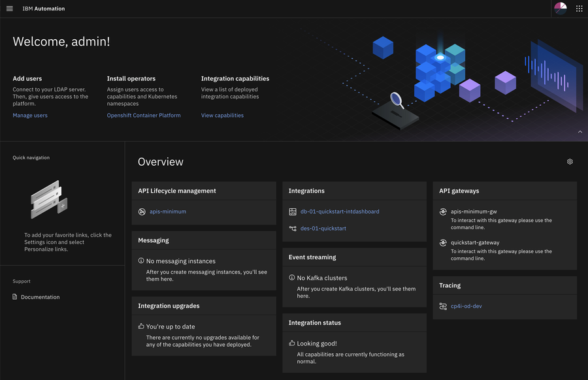Image resolution: width=588 pixels, height=380 pixels.
Task: Click the gateway icon beside apis-minimum-gw
Action: 442,212
